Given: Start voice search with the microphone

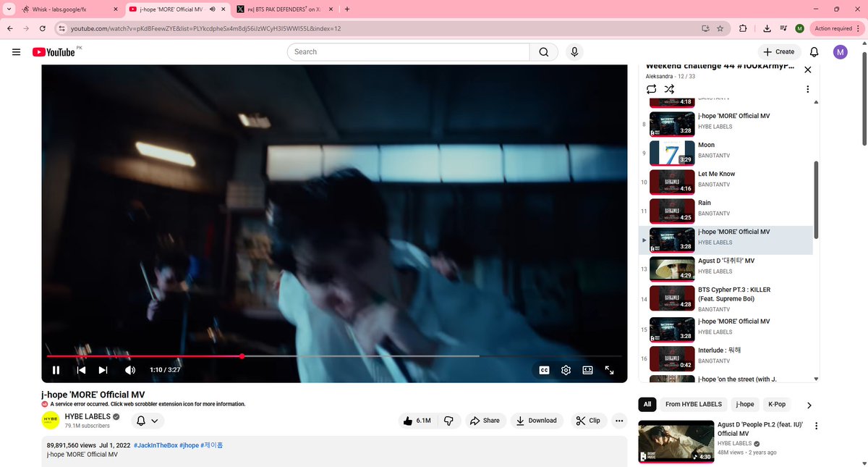Looking at the screenshot, I should coord(574,52).
